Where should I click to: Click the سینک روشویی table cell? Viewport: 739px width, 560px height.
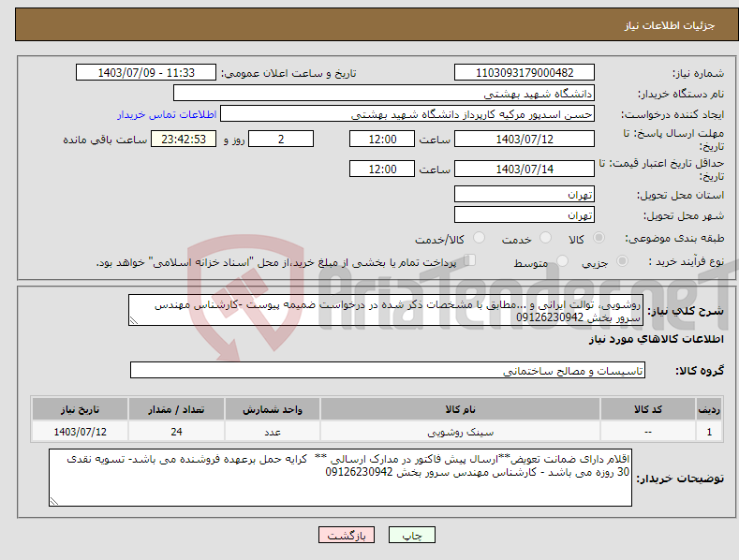460,432
